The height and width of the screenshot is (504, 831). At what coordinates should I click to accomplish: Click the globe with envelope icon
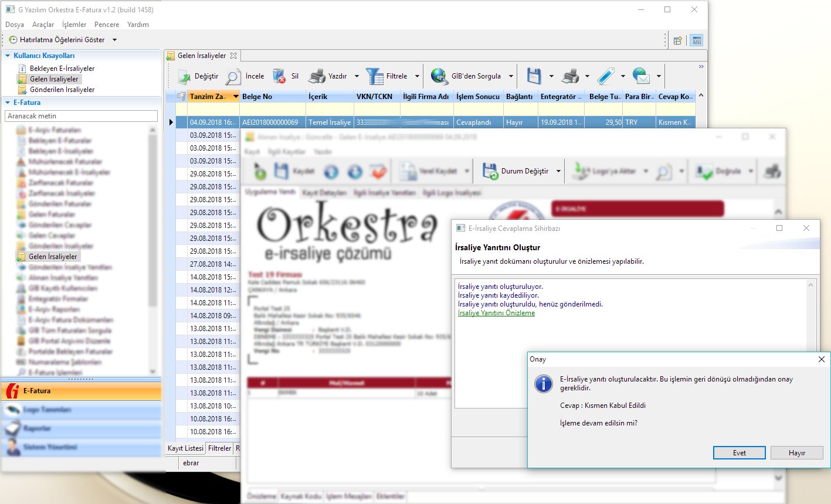point(641,76)
